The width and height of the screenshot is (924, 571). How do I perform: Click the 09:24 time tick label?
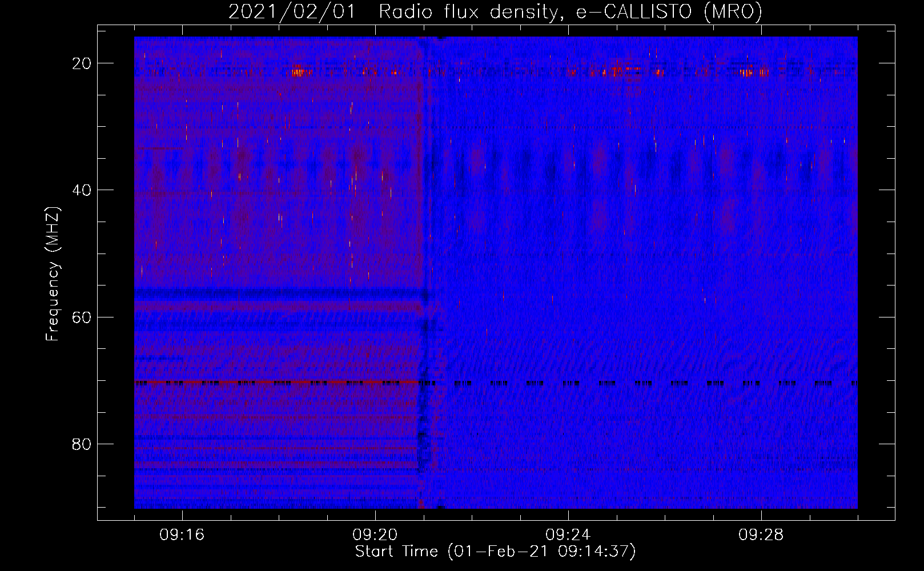(x=568, y=535)
